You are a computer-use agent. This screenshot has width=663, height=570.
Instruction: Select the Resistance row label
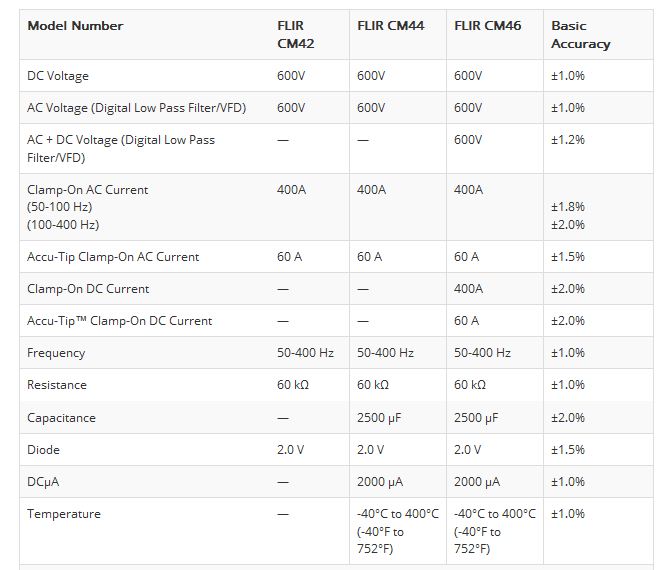[57, 385]
